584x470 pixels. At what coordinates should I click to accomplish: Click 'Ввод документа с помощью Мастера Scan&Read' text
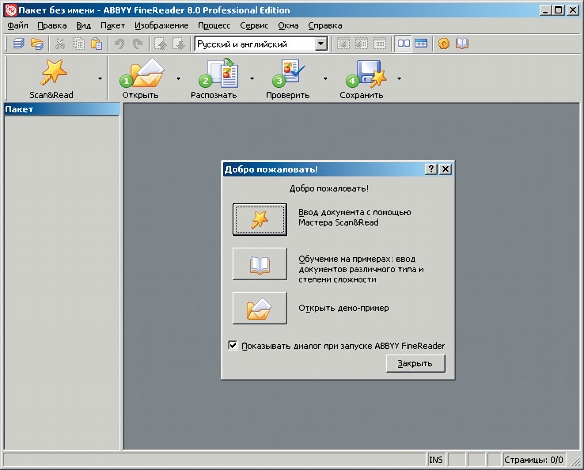(355, 217)
